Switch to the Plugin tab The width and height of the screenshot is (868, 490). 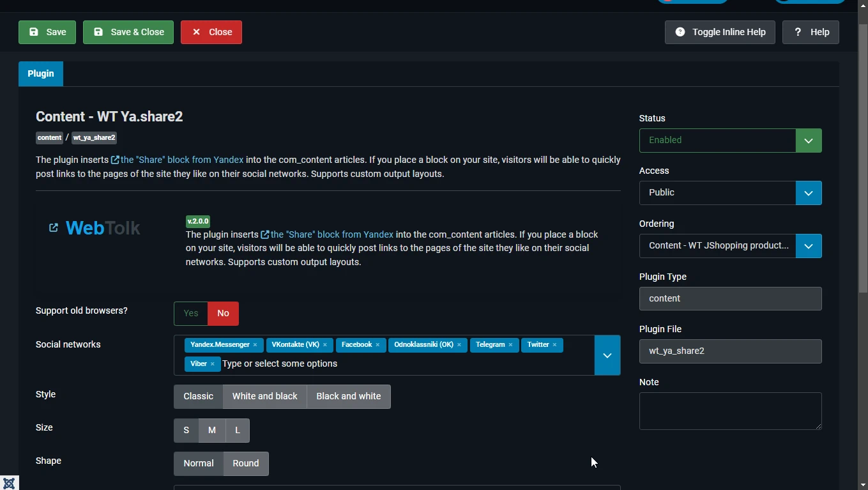coord(41,73)
